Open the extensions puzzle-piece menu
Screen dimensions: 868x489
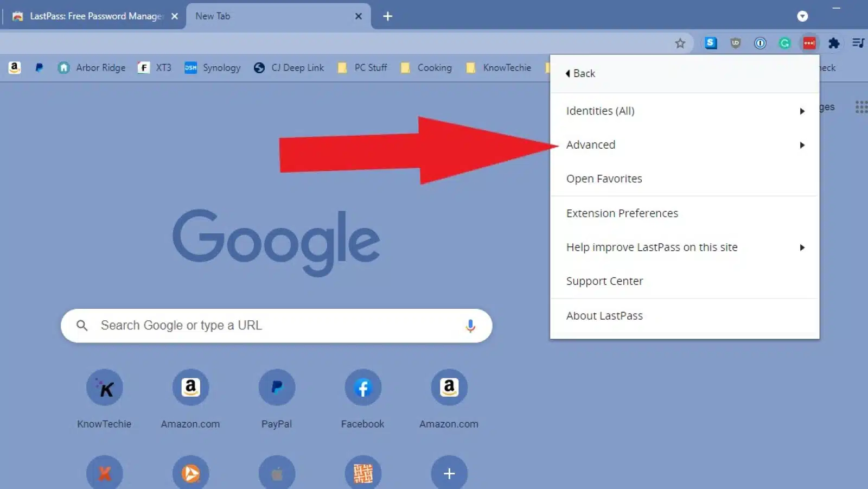coord(834,43)
